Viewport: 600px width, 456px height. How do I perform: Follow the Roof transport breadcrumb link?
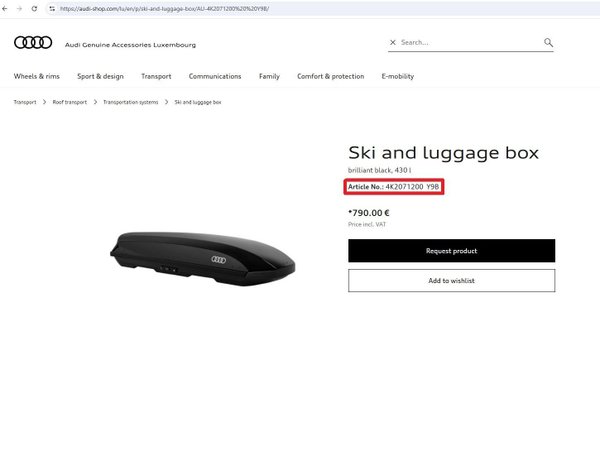pos(70,102)
